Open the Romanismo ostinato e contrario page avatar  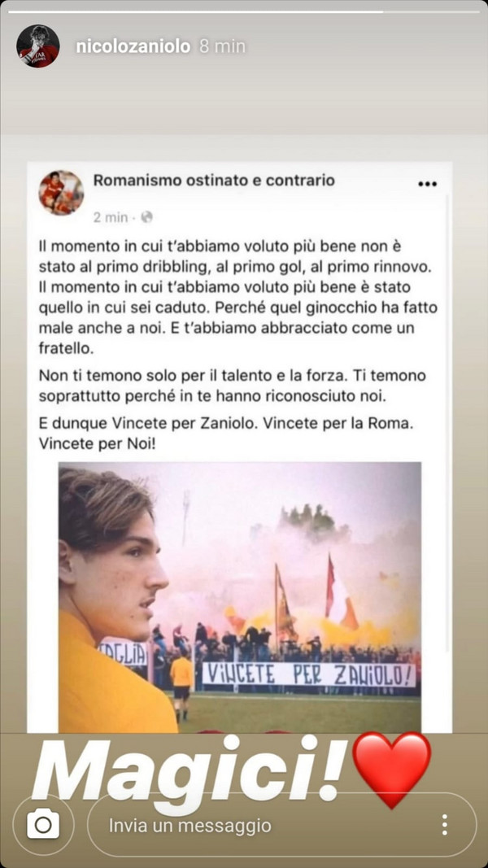click(x=61, y=193)
